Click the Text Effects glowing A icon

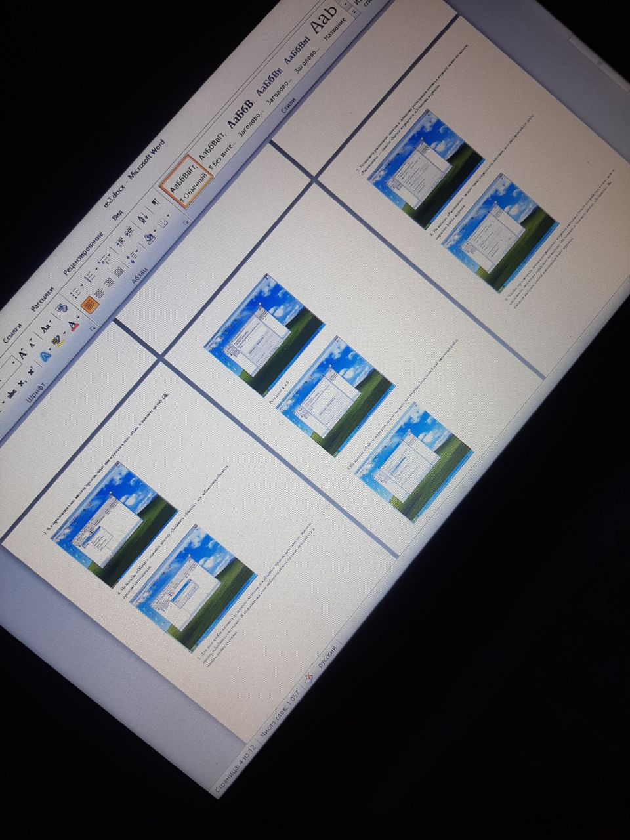[45, 357]
